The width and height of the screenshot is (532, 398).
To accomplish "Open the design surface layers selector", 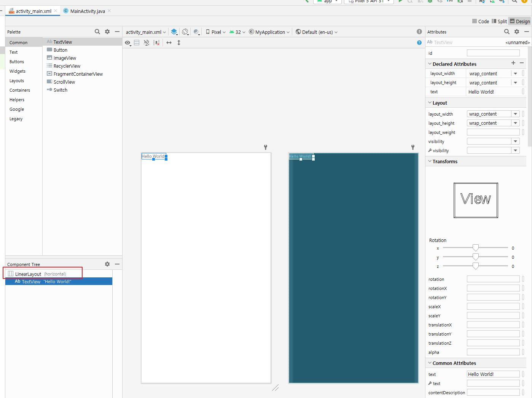I will click(174, 32).
